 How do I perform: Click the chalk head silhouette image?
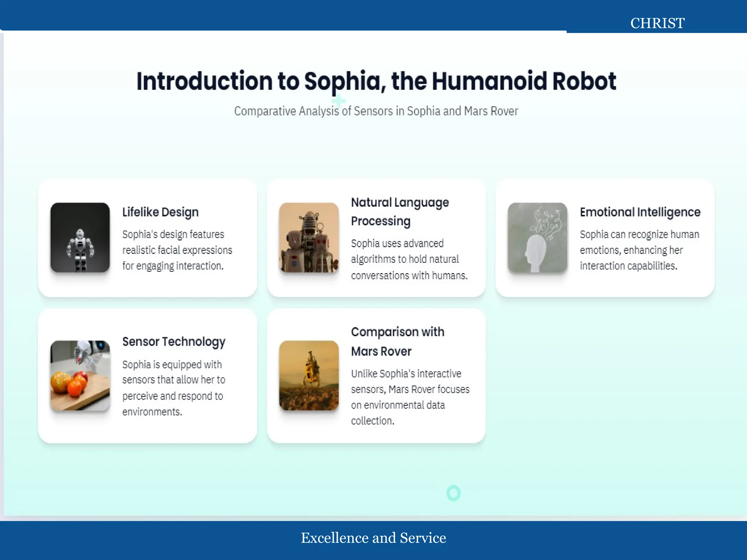(537, 237)
